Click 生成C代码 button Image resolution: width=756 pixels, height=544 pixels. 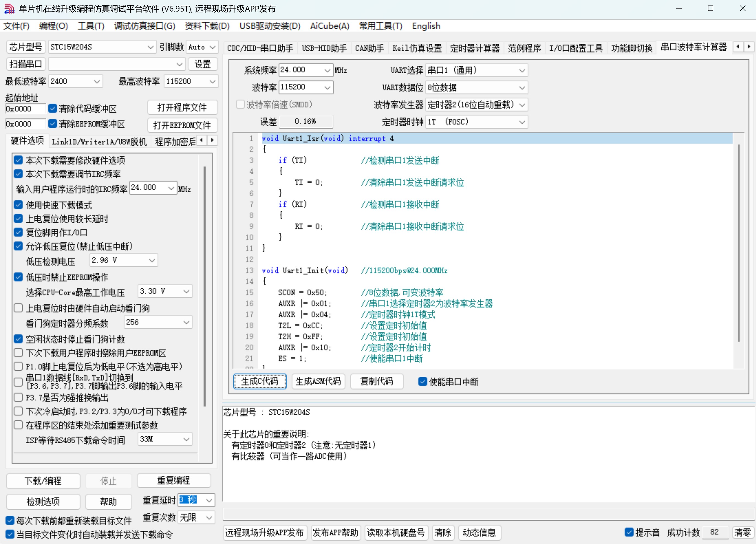click(x=260, y=381)
